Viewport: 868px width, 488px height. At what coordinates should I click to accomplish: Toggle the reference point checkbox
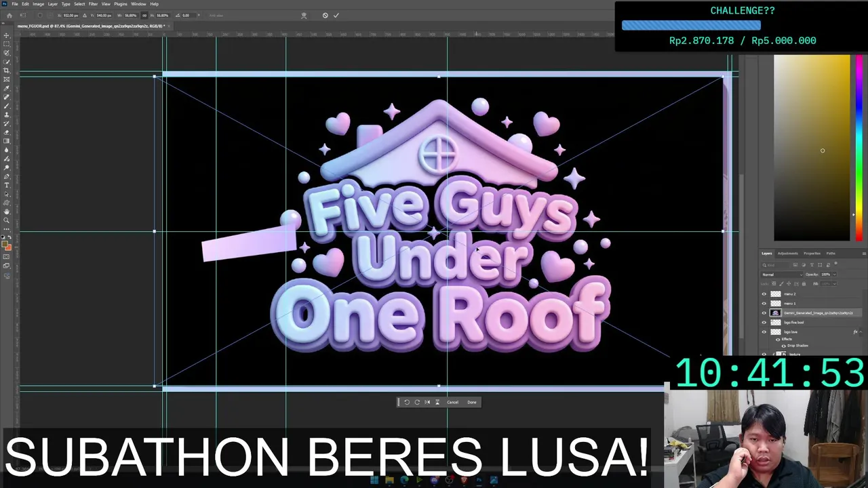(40, 15)
